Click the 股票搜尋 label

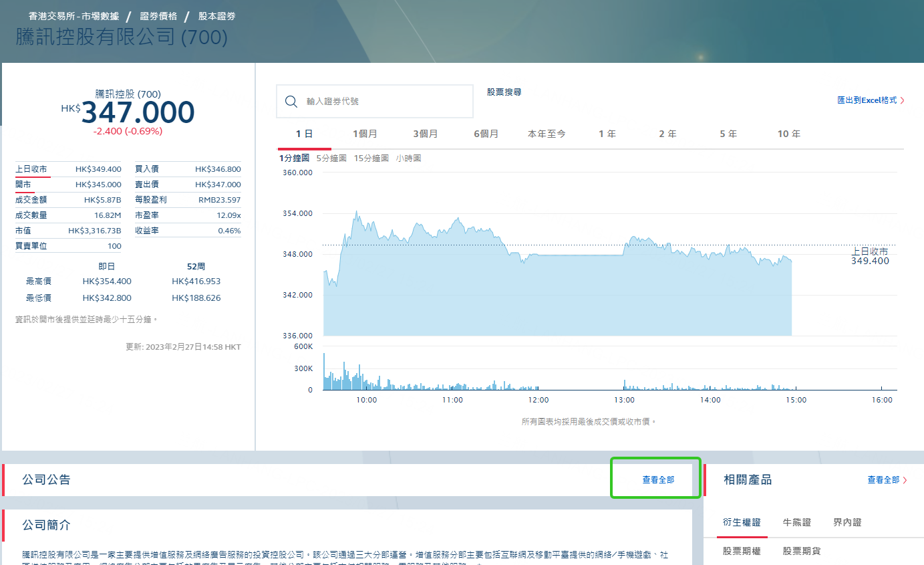[x=504, y=92]
